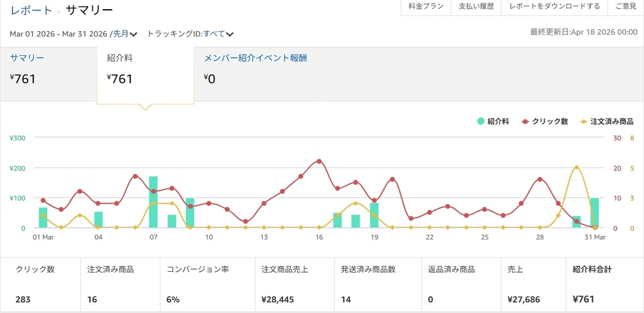Click the red click-count peak point on 16 Mar
Image resolution: width=644 pixels, height=313 pixels.
(x=319, y=161)
